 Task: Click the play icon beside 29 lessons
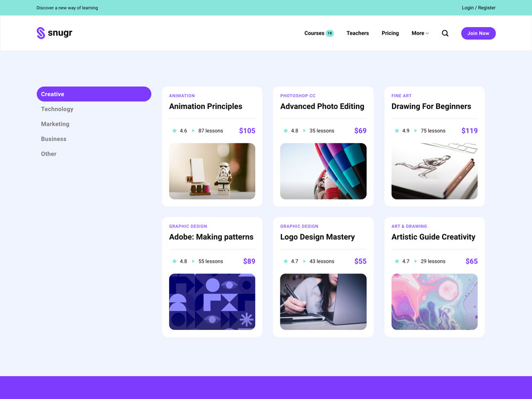coord(415,261)
